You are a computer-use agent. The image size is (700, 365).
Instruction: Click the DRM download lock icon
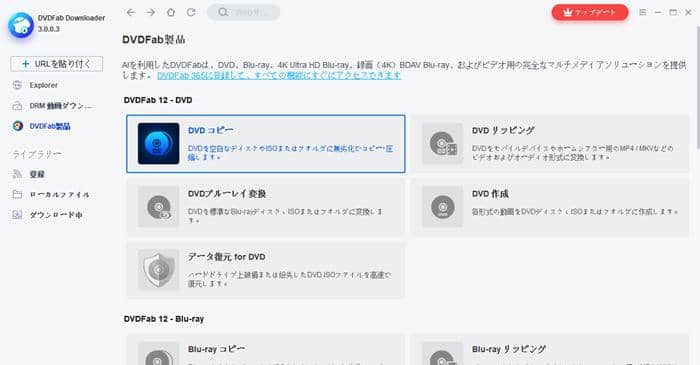pos(17,106)
